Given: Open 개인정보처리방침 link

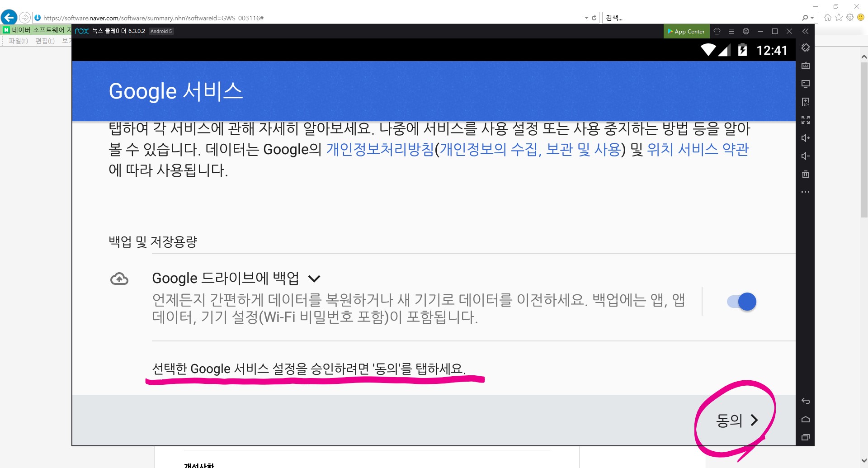Looking at the screenshot, I should tap(380, 149).
